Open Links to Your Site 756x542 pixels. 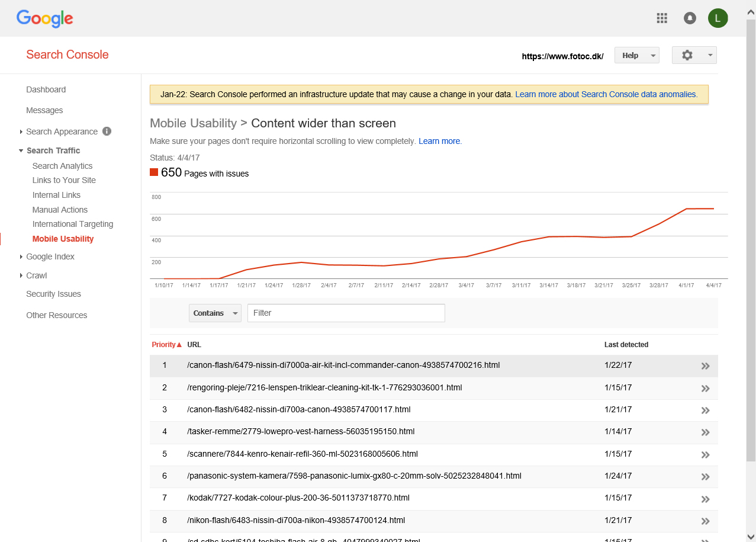(x=64, y=180)
